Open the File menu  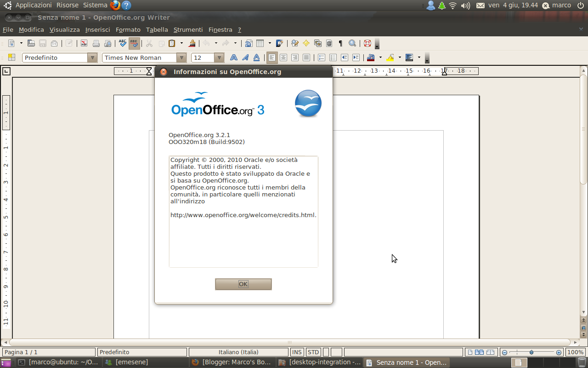click(8, 29)
